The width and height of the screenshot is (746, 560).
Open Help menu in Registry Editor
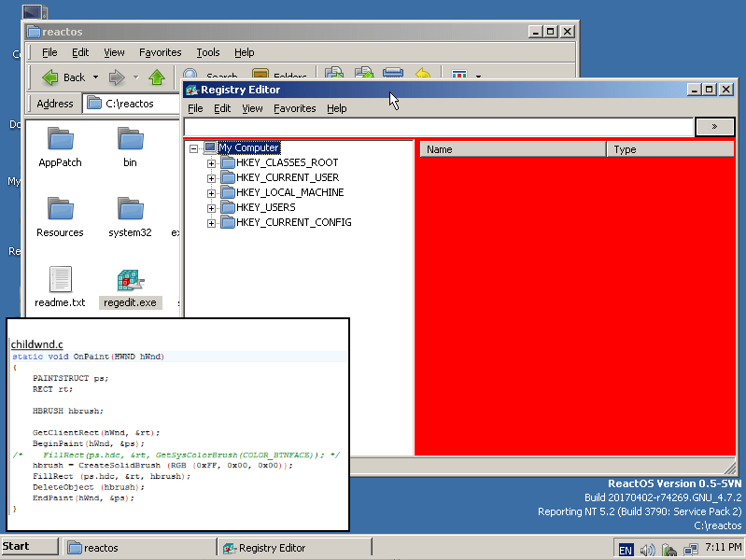(x=336, y=108)
